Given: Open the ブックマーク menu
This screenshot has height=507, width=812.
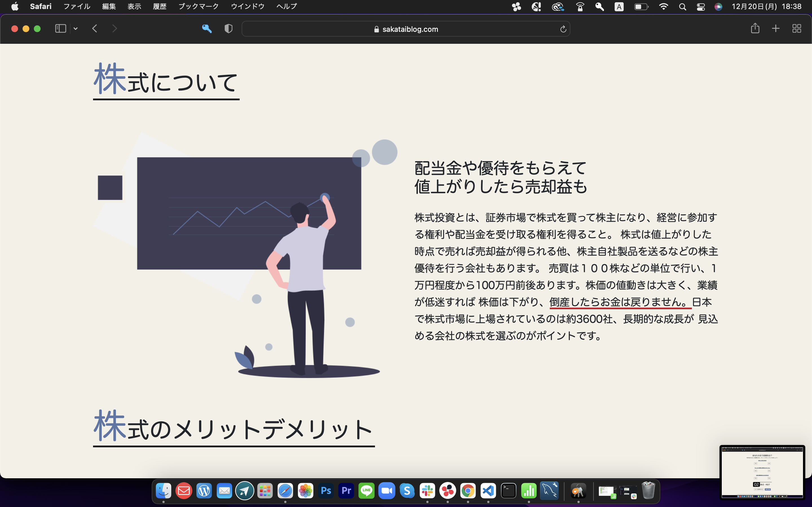Looking at the screenshot, I should coord(199,6).
